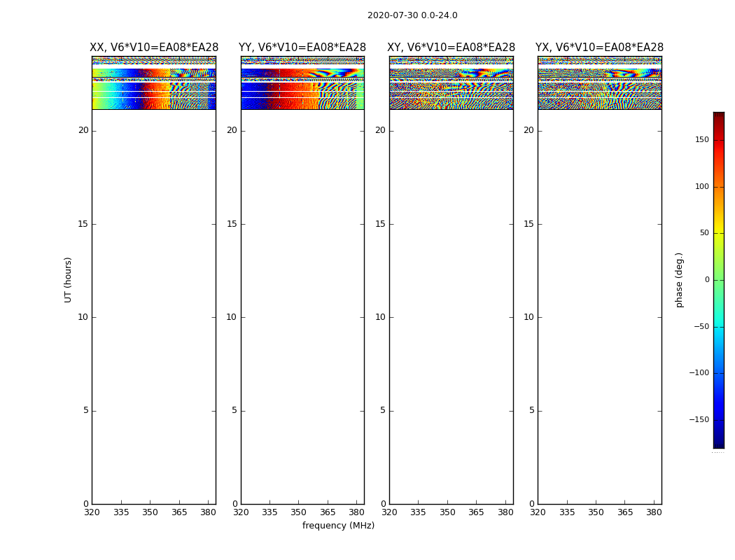Click the 10 hour tick beside YY panel
The height and width of the screenshot is (560, 735).
point(231,317)
